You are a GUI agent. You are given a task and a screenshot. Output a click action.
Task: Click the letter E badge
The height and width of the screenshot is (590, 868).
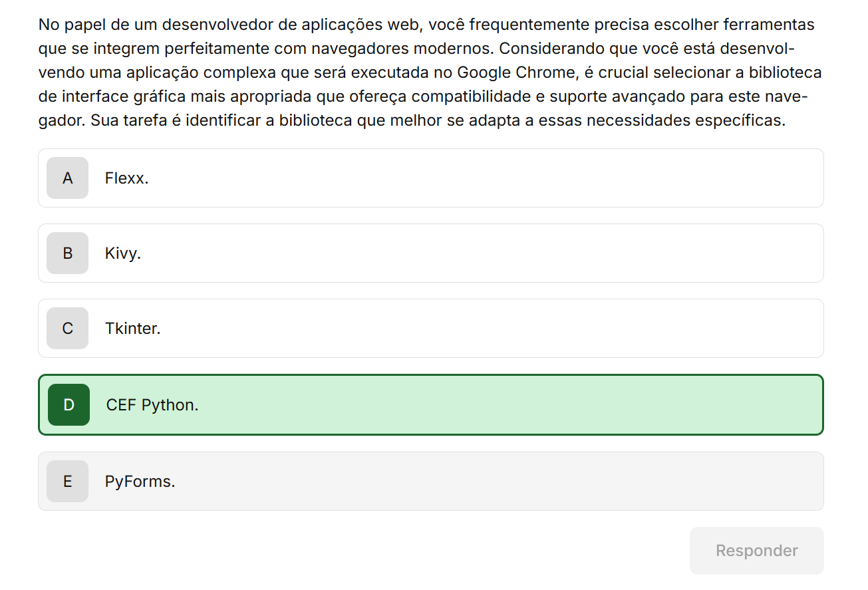point(67,482)
